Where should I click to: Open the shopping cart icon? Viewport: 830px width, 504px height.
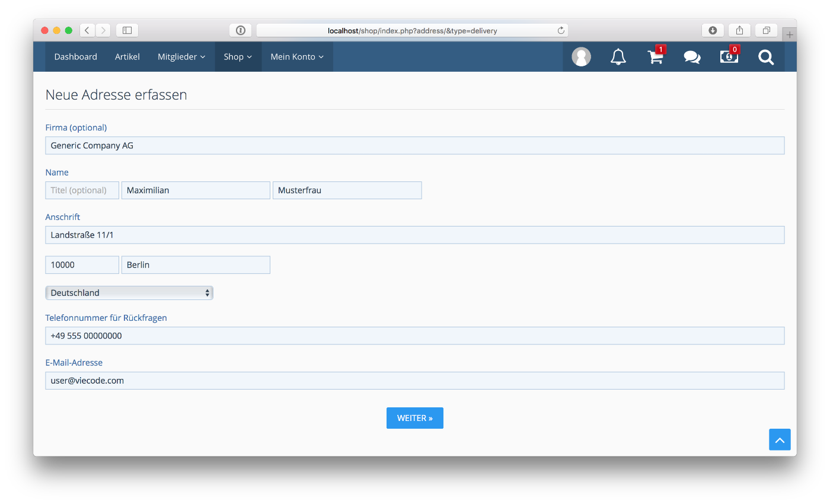tap(655, 57)
